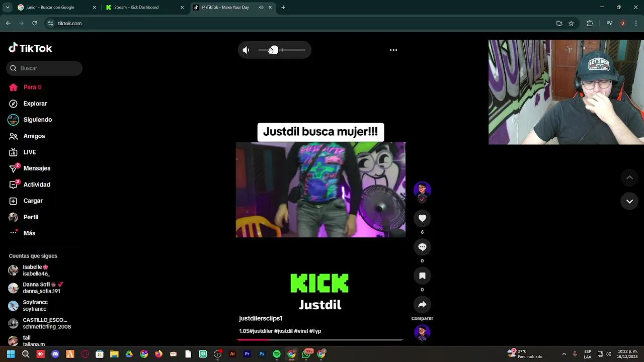Open the comments bubble icon
The image size is (644, 362).
coord(422,247)
